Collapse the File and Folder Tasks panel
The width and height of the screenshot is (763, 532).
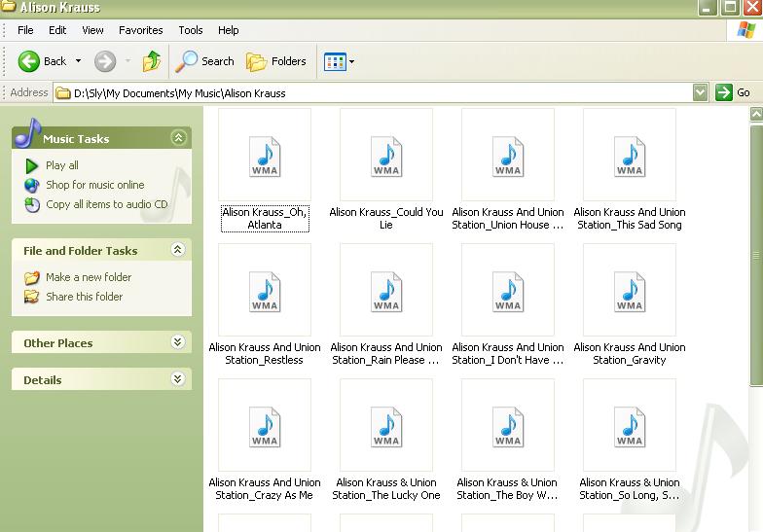(177, 249)
